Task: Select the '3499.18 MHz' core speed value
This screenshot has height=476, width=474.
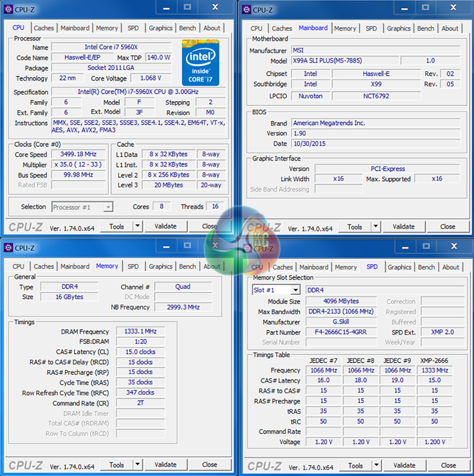Action: (x=78, y=154)
